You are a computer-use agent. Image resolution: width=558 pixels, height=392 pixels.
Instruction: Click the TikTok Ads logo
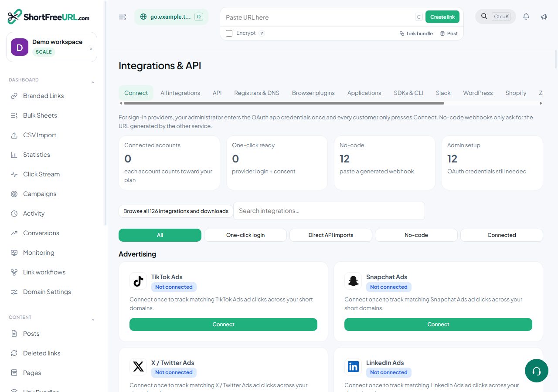pyautogui.click(x=138, y=281)
